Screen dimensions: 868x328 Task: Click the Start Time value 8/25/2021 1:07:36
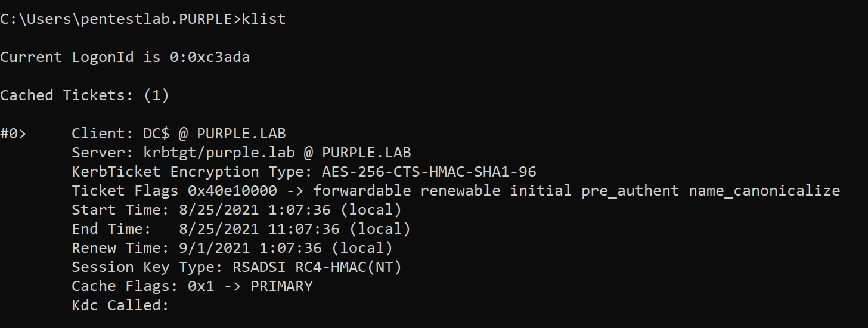tap(259, 210)
